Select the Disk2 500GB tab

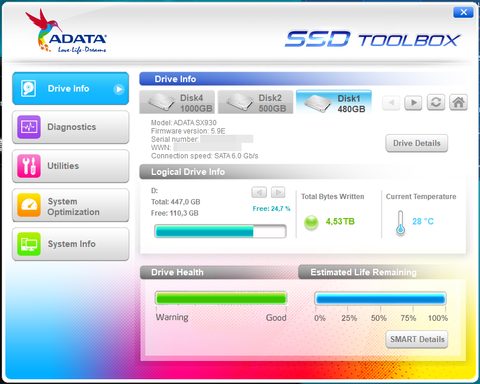click(256, 102)
